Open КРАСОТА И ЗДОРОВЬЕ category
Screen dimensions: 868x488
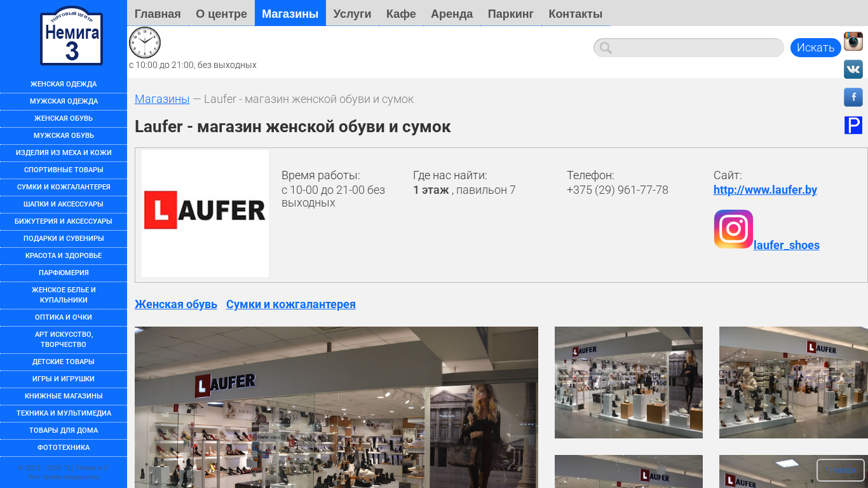64,256
